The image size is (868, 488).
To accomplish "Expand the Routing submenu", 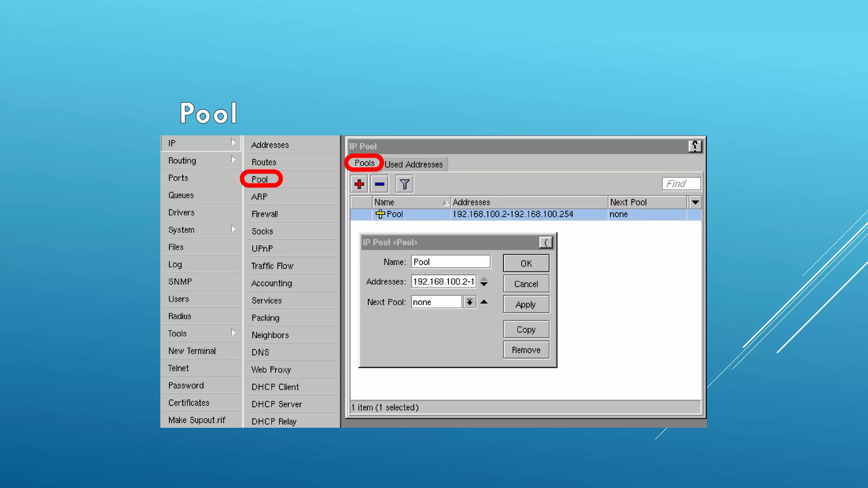I will tap(233, 160).
